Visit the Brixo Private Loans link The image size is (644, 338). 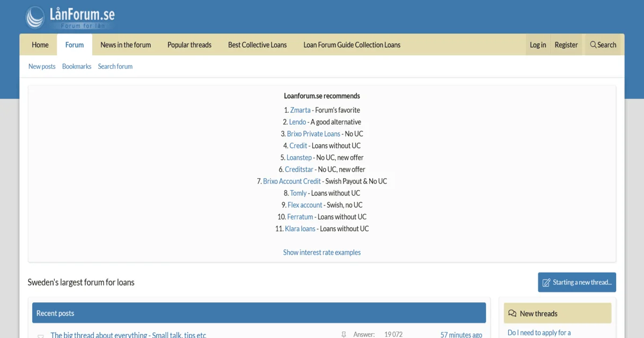pos(313,134)
